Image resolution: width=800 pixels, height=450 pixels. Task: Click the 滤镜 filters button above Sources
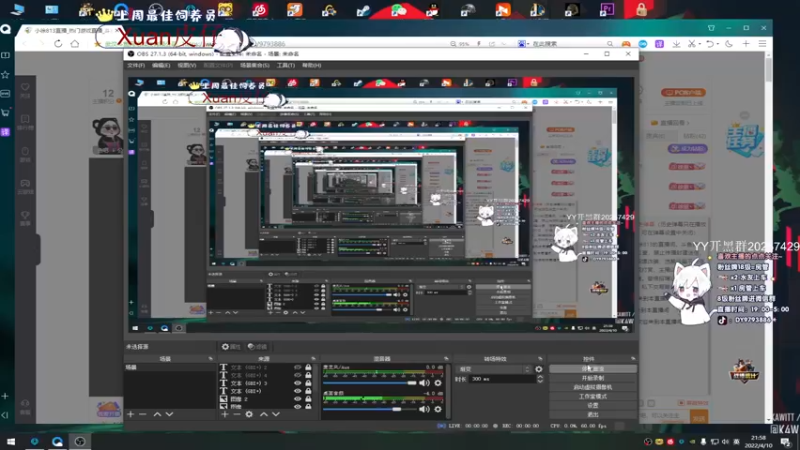257,346
